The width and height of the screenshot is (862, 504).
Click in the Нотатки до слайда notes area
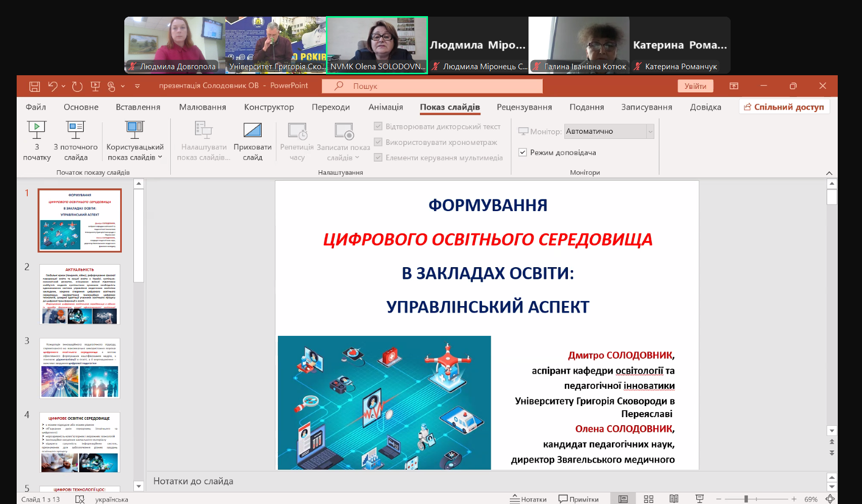click(x=485, y=481)
